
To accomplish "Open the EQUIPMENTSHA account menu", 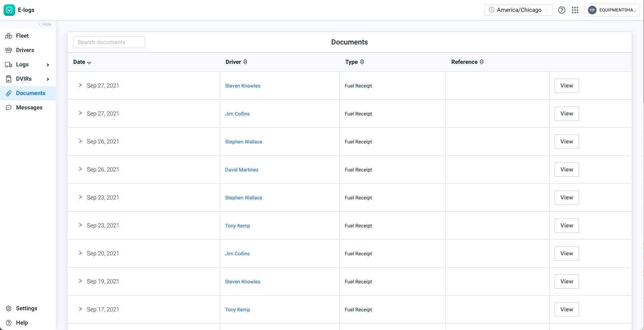I will tap(612, 10).
